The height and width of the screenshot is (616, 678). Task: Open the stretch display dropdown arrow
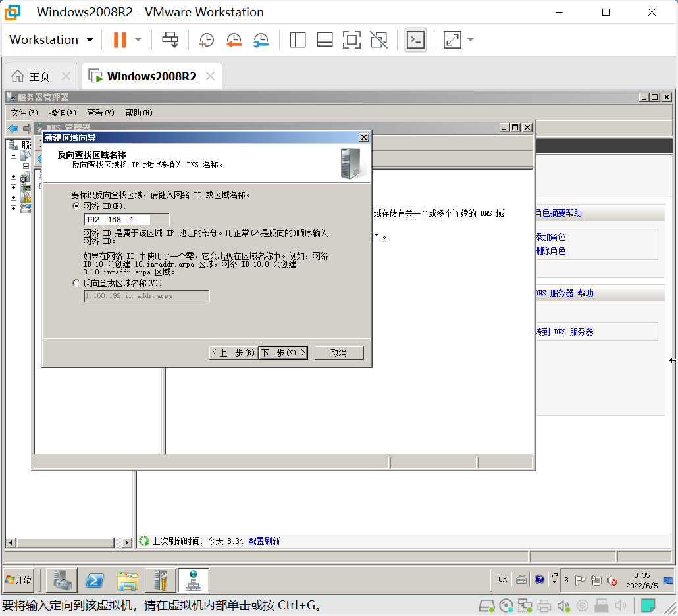point(471,39)
